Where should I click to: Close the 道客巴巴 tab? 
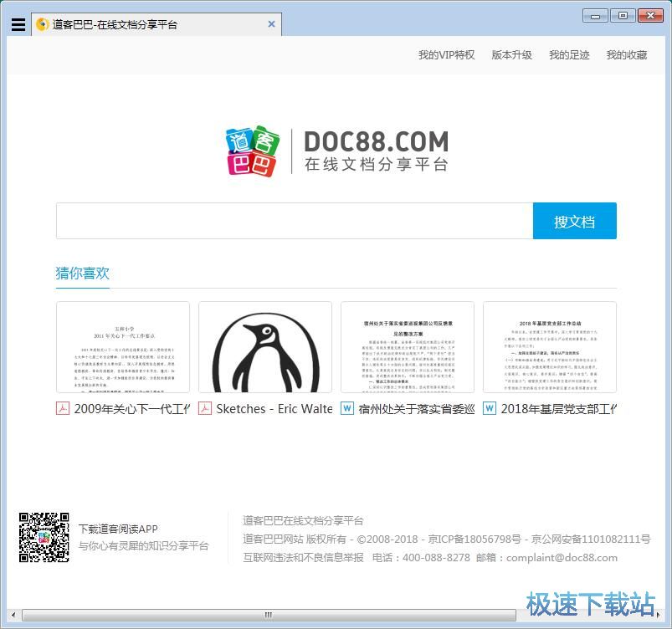point(271,24)
